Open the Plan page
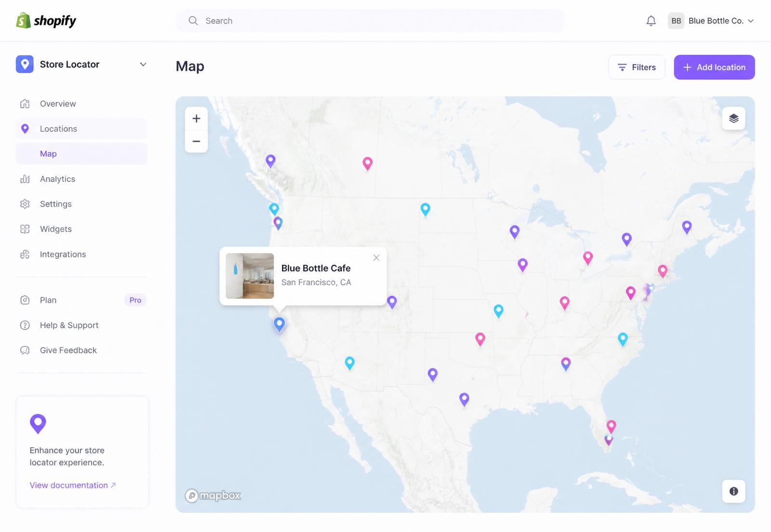The height and width of the screenshot is (532, 771). point(81,300)
